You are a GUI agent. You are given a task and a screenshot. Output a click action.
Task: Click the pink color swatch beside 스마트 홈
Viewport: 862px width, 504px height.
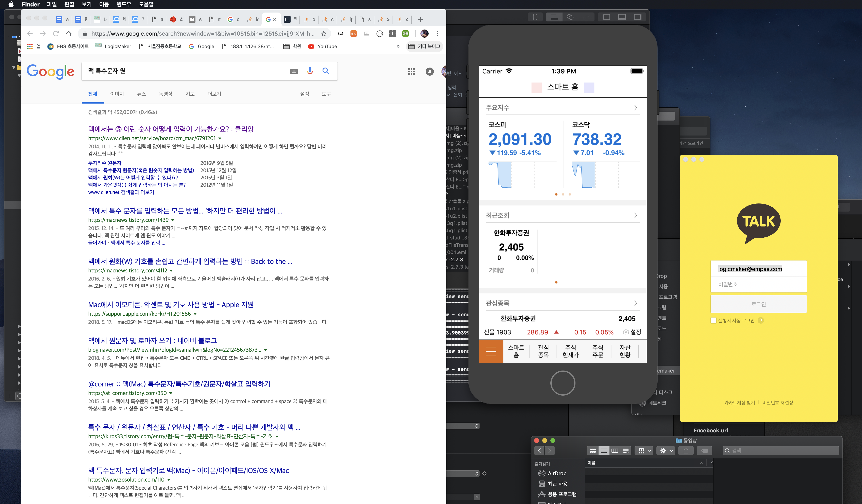point(536,88)
